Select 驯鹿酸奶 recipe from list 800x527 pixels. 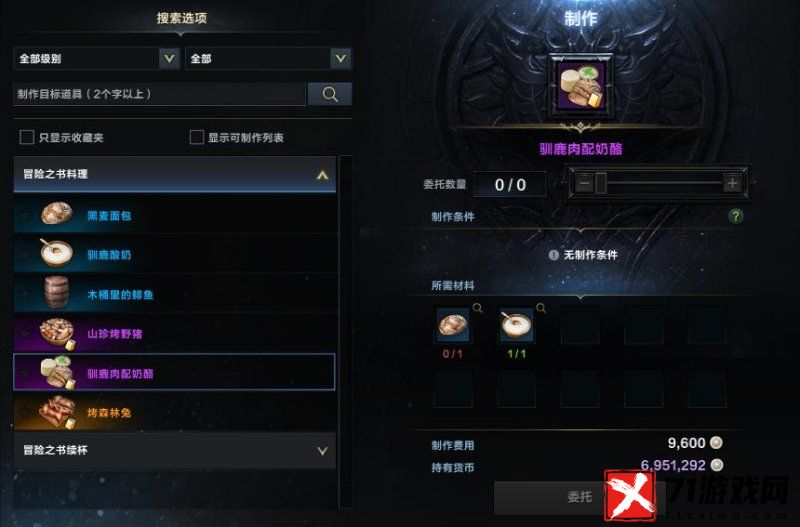point(174,254)
